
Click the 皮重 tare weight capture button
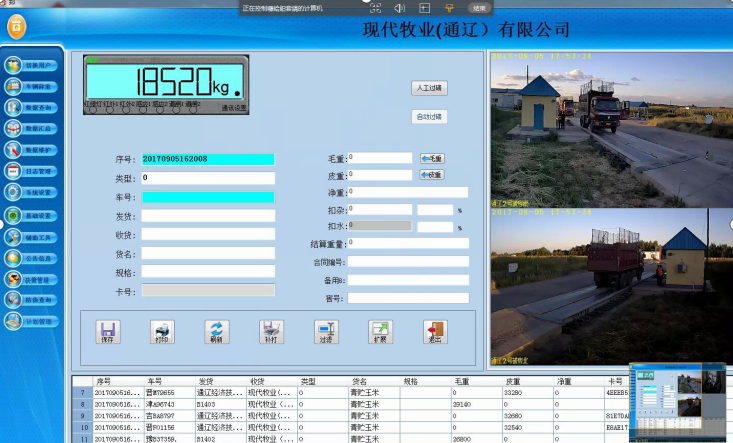[x=432, y=175]
